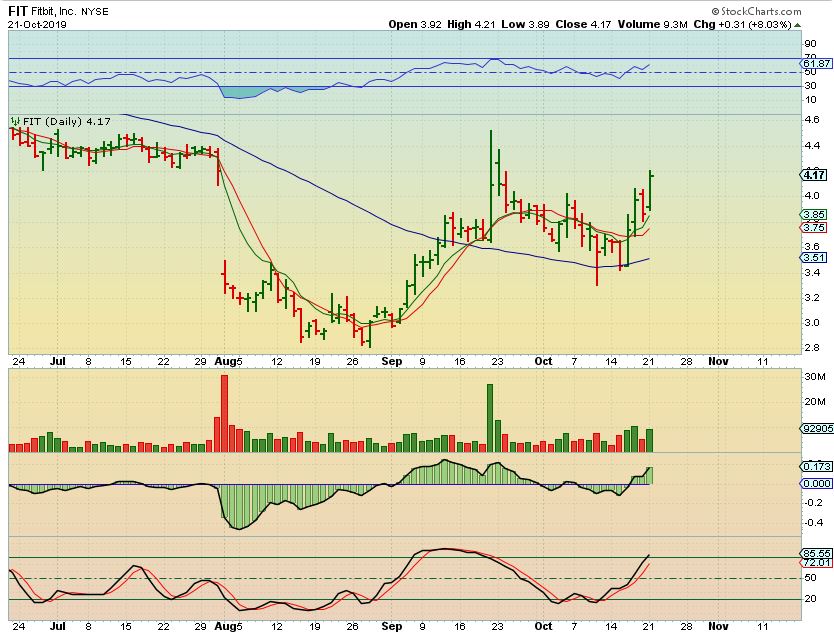The image size is (834, 637).
Task: Click the 30M label on volume axis
Action: 815,376
